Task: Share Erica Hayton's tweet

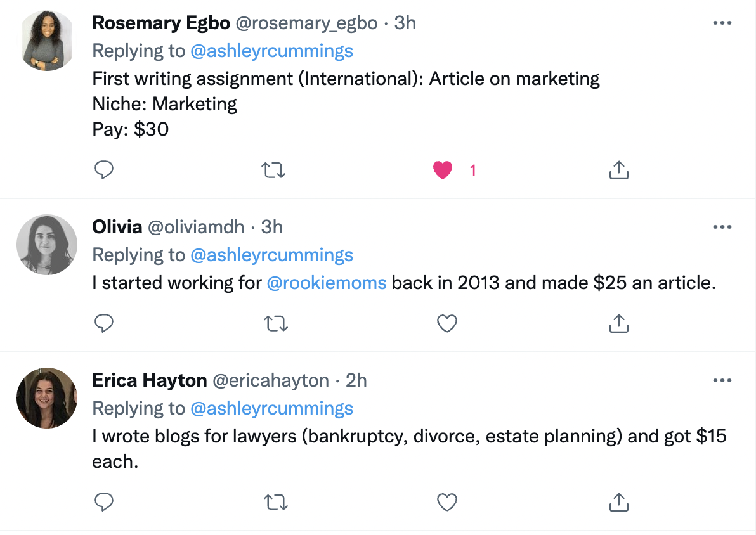Action: pyautogui.click(x=618, y=502)
